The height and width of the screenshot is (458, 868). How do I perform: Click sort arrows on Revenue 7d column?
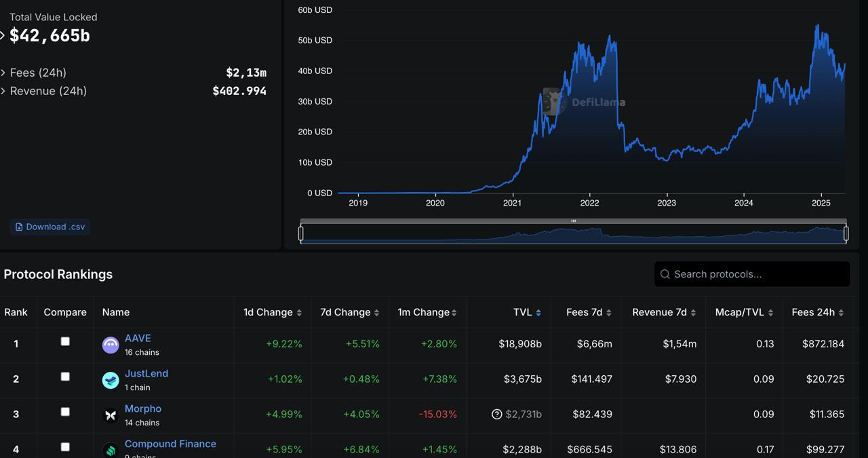click(x=693, y=313)
